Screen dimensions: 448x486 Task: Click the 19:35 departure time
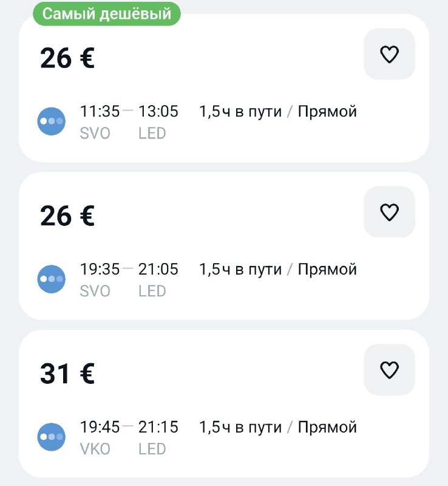point(100,269)
